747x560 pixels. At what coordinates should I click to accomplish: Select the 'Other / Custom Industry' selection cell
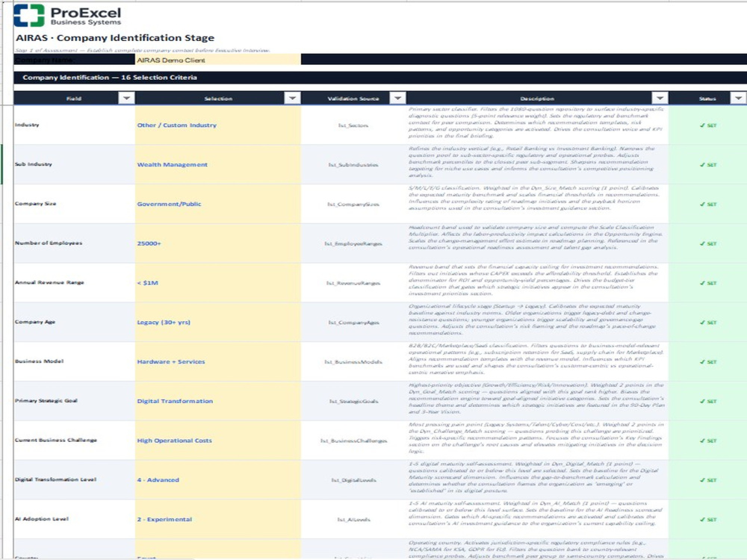point(217,125)
